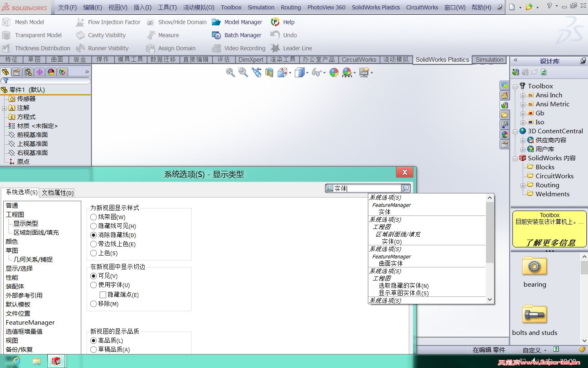Switch to the 钣金 command tab
The height and width of the screenshot is (368, 588).
pyautogui.click(x=80, y=60)
